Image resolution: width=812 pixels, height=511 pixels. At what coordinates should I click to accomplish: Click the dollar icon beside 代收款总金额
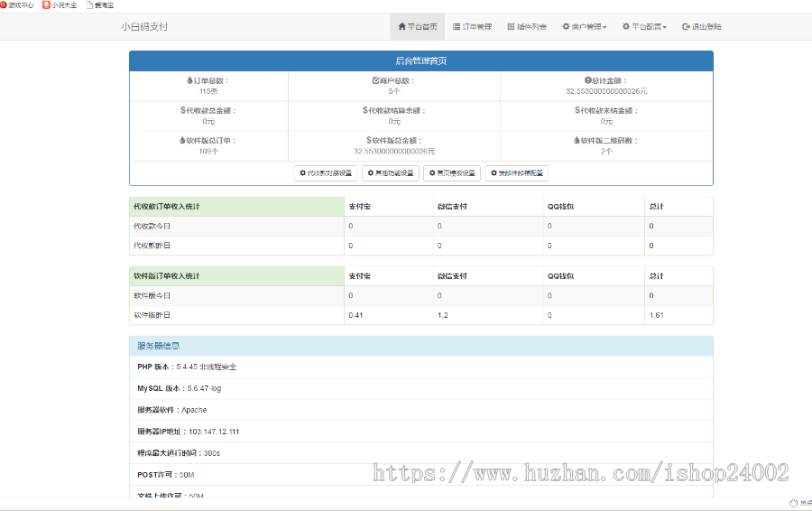tap(182, 111)
